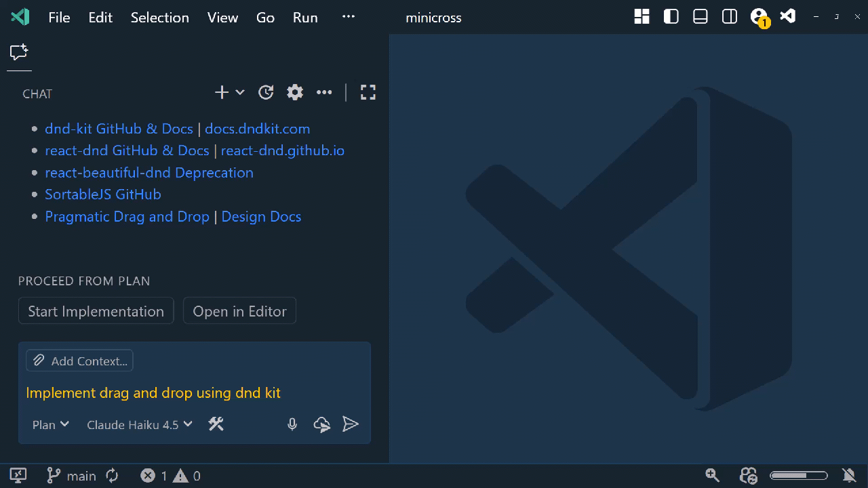
Task: Send the chat message
Action: [351, 424]
